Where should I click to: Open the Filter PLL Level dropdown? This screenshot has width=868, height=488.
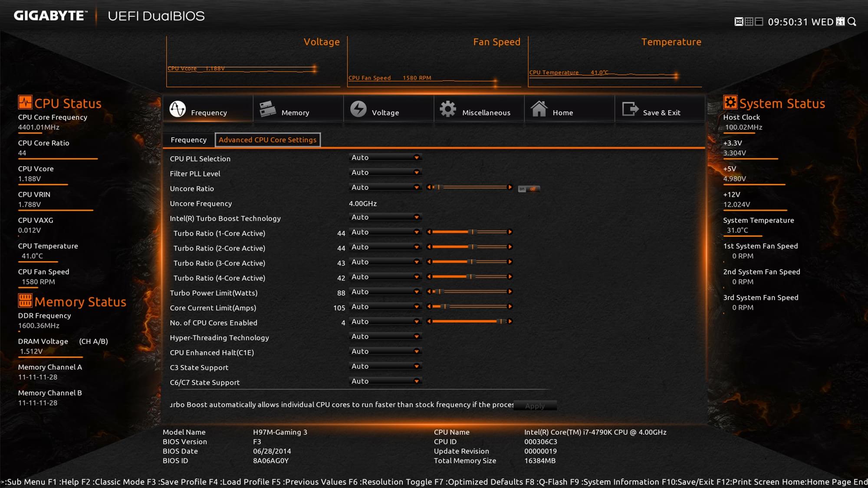385,172
